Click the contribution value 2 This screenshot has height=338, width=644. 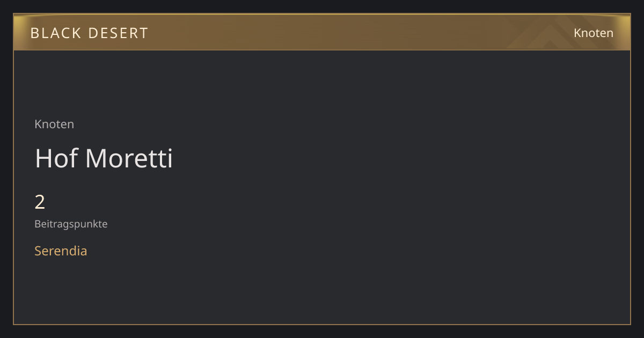pyautogui.click(x=40, y=202)
